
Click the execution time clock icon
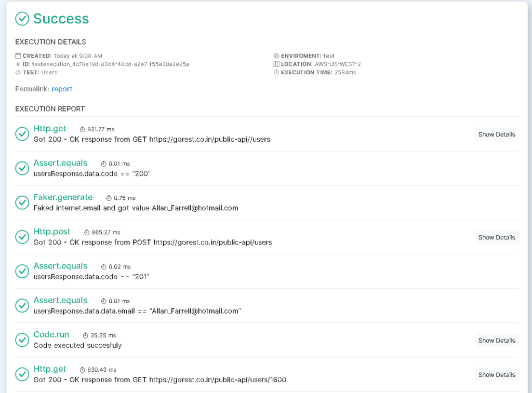(x=276, y=72)
